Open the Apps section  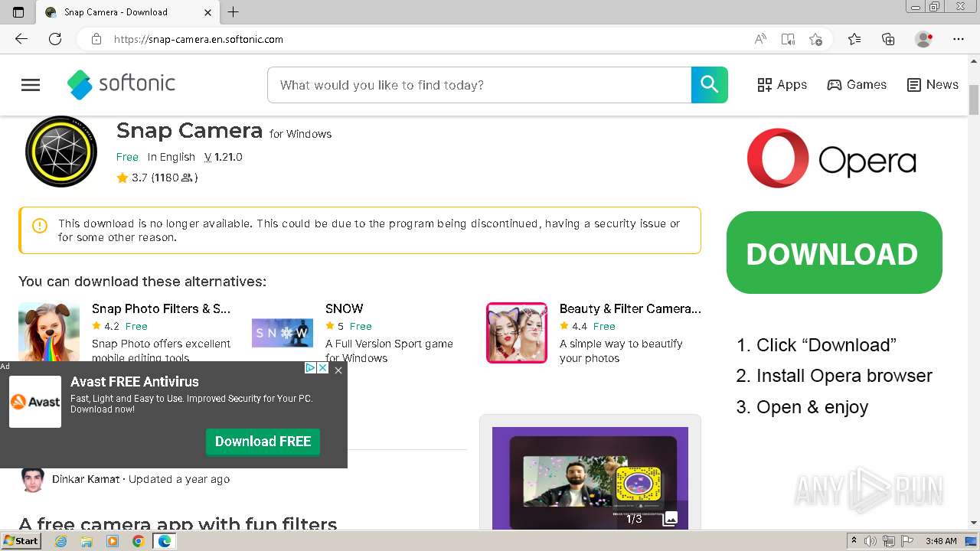pos(782,85)
